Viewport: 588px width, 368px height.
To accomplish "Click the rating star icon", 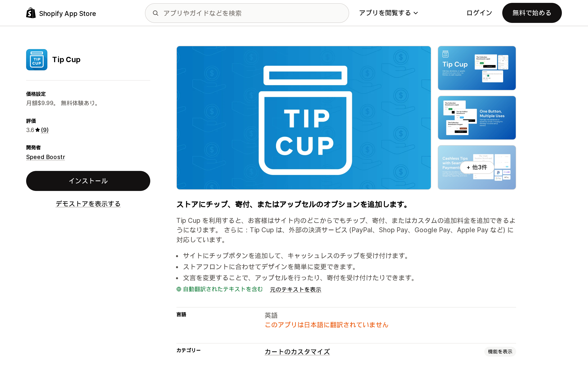I will [x=37, y=130].
